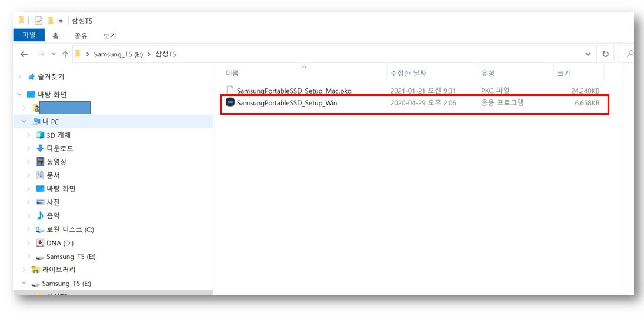Screen dimensions: 644x316
Task: Click the 즐겨찾기 star icon
Action: click(x=31, y=77)
